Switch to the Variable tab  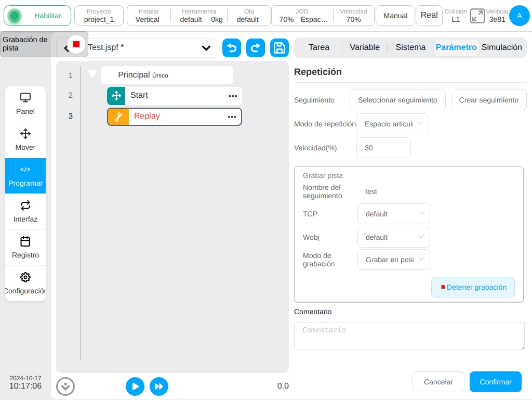tap(365, 47)
